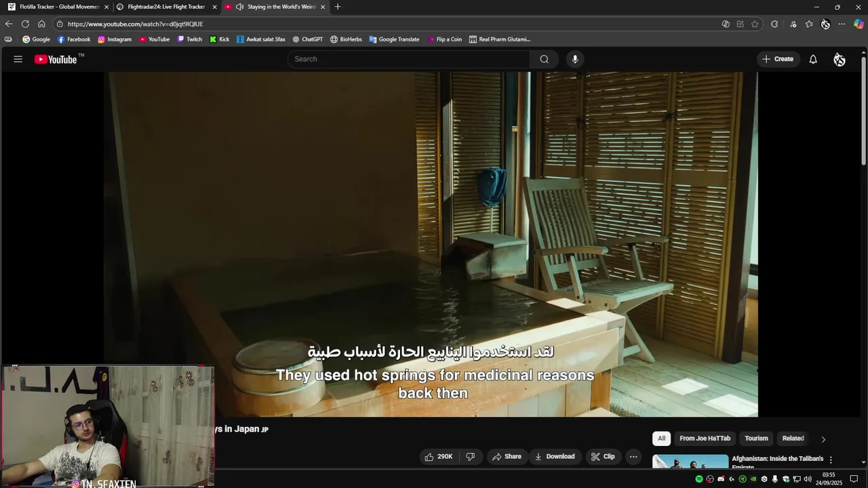868x488 pixels.
Task: Click the YouTube search field
Action: (x=408, y=59)
